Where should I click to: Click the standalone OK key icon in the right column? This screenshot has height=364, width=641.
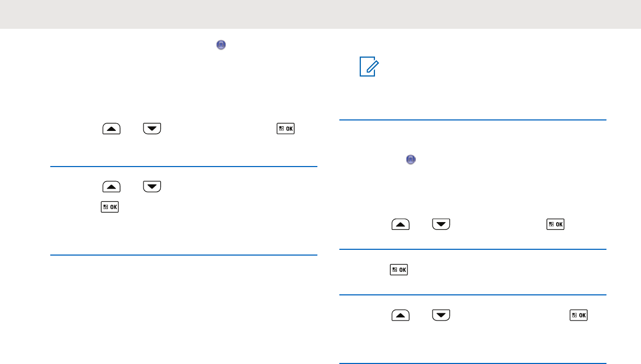(x=399, y=270)
